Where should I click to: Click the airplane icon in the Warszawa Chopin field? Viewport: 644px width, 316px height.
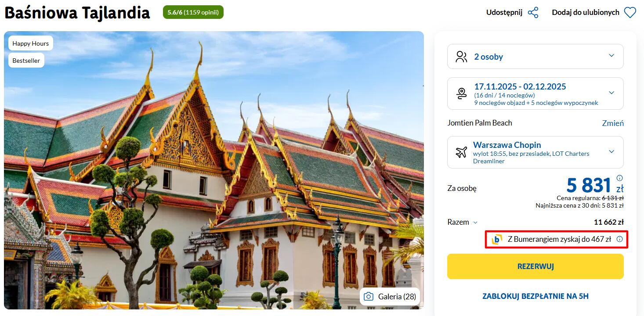[x=461, y=152]
